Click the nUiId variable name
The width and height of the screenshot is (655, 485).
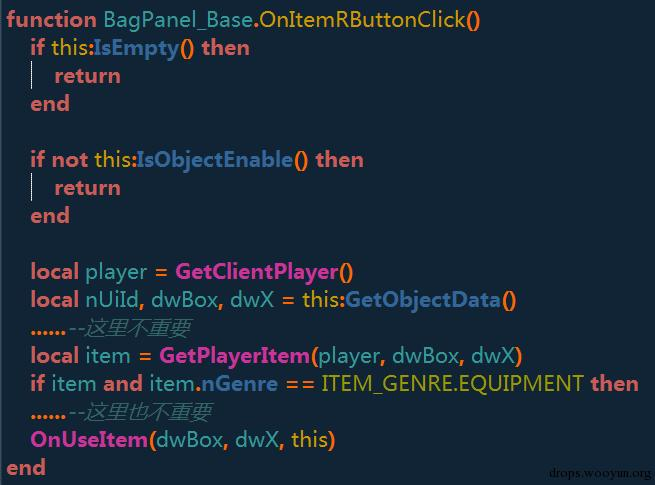pos(112,300)
